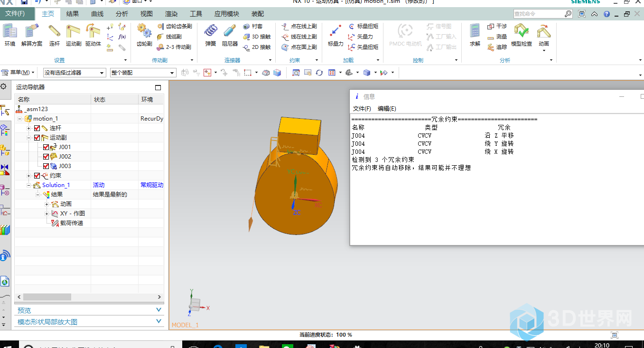Switch to the 结果 tab
The height and width of the screenshot is (348, 644).
[73, 14]
